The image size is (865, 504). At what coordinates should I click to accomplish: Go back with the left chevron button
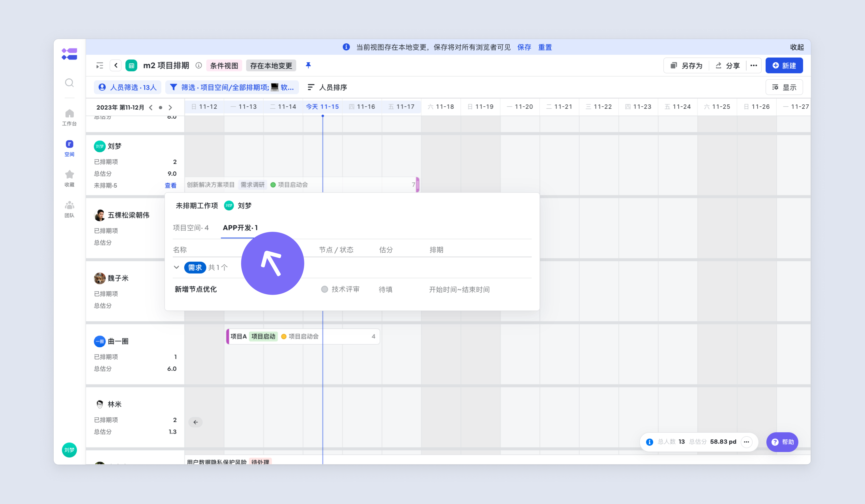click(116, 65)
